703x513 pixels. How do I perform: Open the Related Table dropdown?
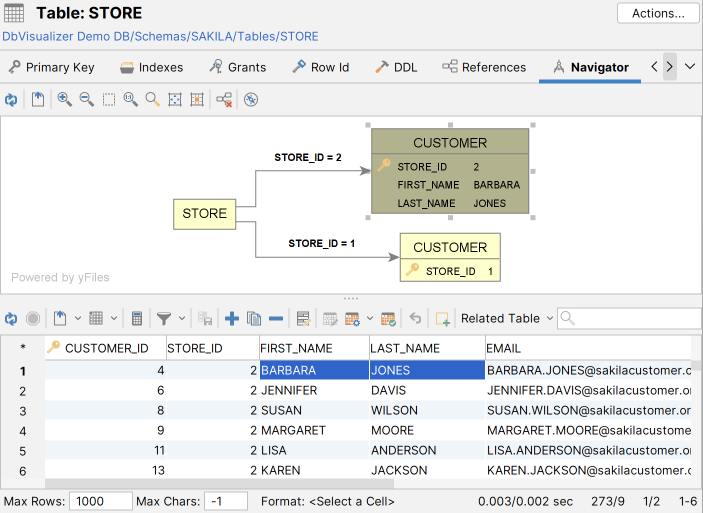tap(507, 318)
